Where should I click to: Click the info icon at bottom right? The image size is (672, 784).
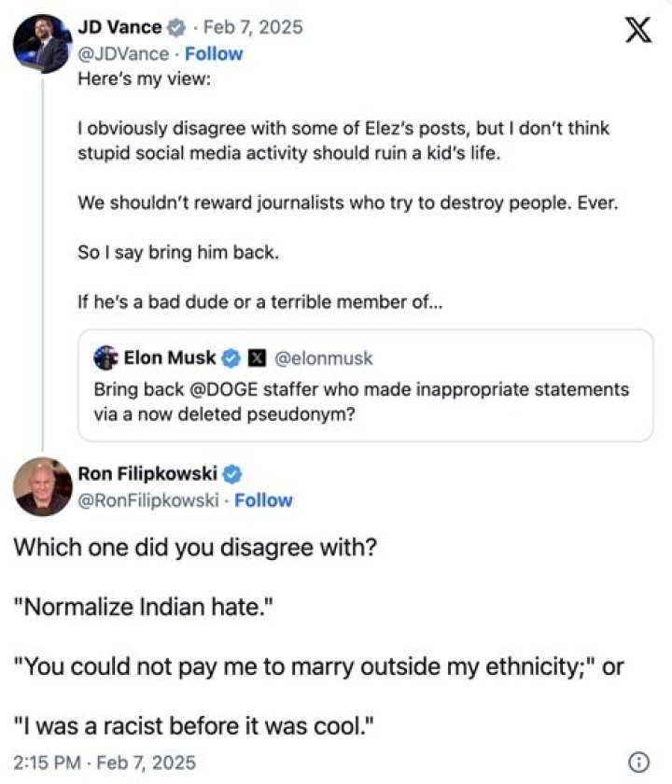coord(639,762)
